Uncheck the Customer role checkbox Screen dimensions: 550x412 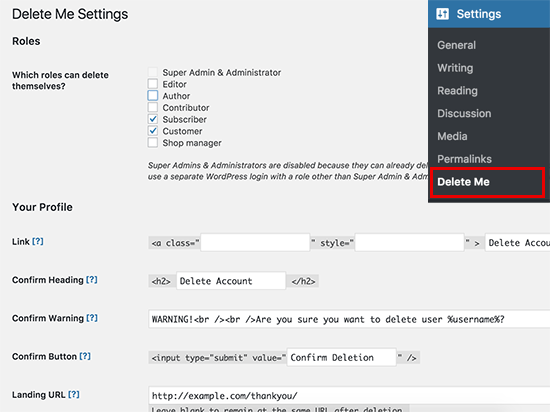tap(153, 131)
